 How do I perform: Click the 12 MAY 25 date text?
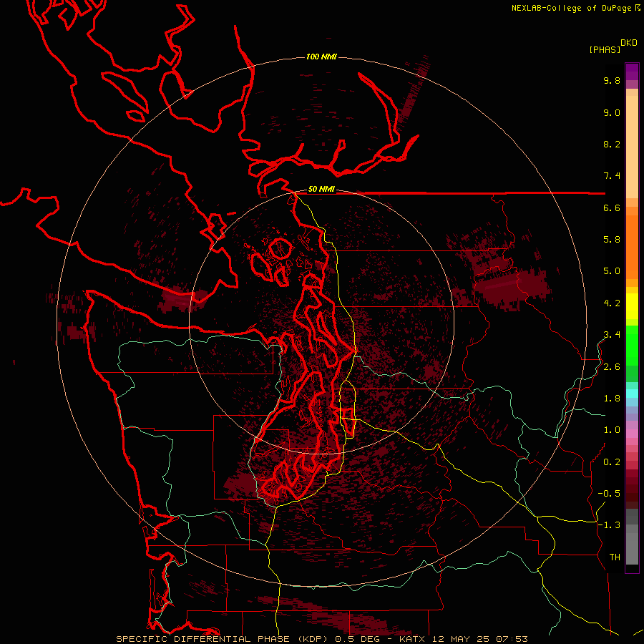click(462, 639)
